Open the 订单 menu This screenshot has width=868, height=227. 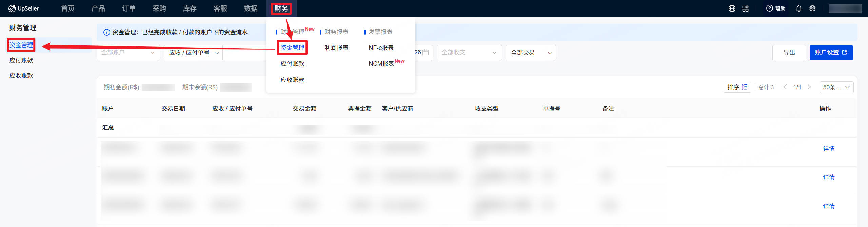pyautogui.click(x=129, y=8)
